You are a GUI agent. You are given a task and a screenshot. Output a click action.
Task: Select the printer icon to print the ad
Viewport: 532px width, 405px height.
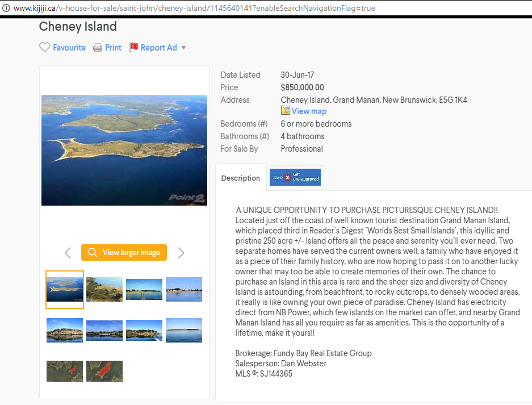pos(97,47)
